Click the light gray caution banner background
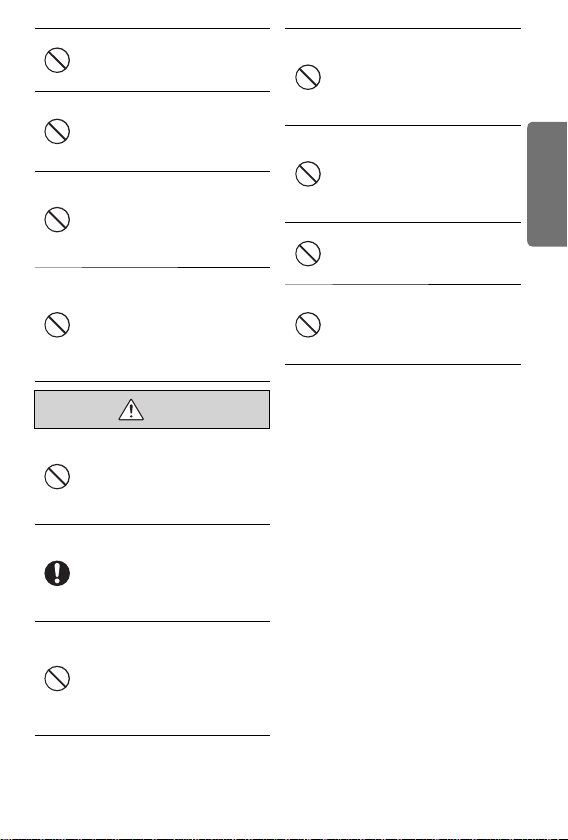Viewport: 568px width, 840px height. [152, 409]
